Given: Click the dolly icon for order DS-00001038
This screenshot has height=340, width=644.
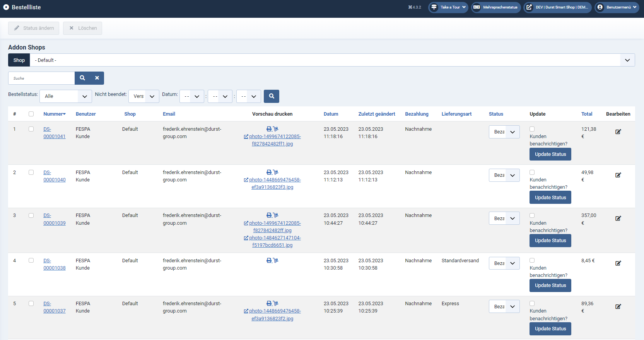Looking at the screenshot, I should point(275,260).
